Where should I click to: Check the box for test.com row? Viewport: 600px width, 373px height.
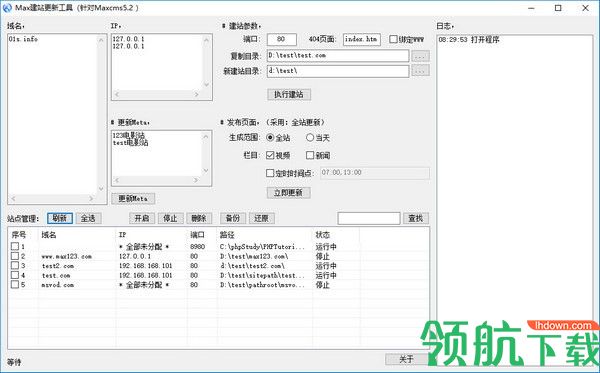pos(15,275)
